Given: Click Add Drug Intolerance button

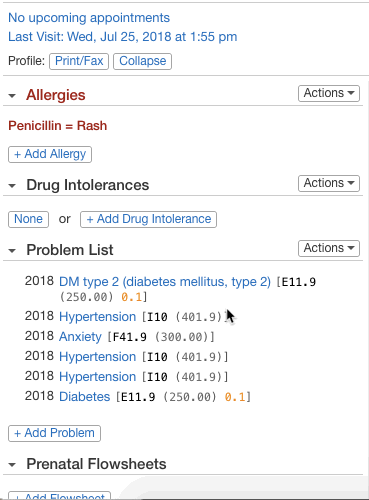Looking at the screenshot, I should point(148,219).
